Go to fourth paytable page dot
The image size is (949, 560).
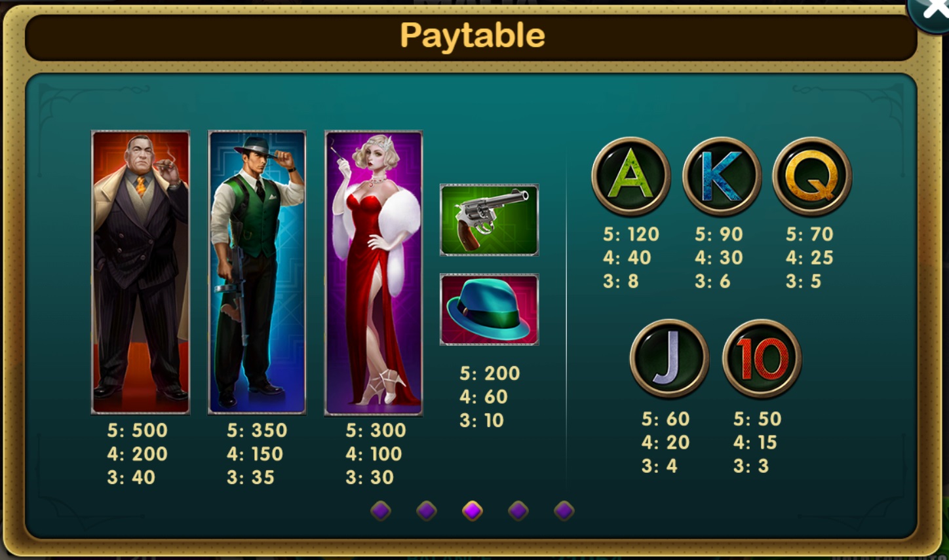pyautogui.click(x=518, y=510)
